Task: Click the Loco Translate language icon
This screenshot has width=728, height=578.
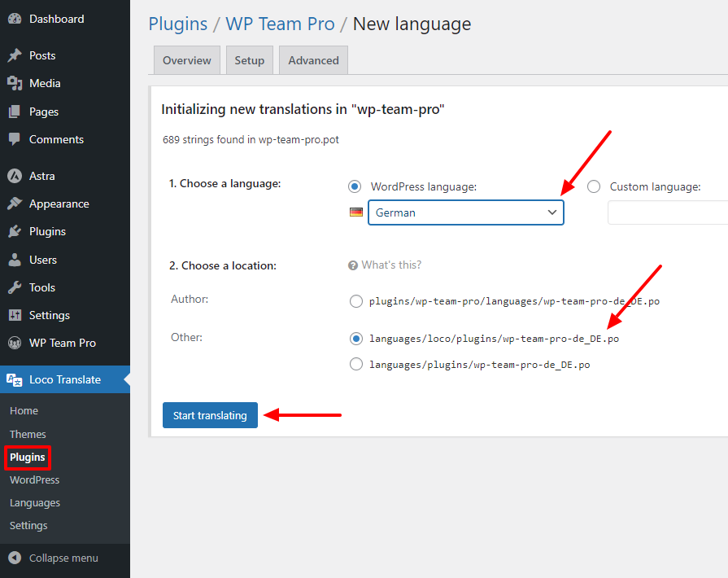Action: (x=15, y=379)
